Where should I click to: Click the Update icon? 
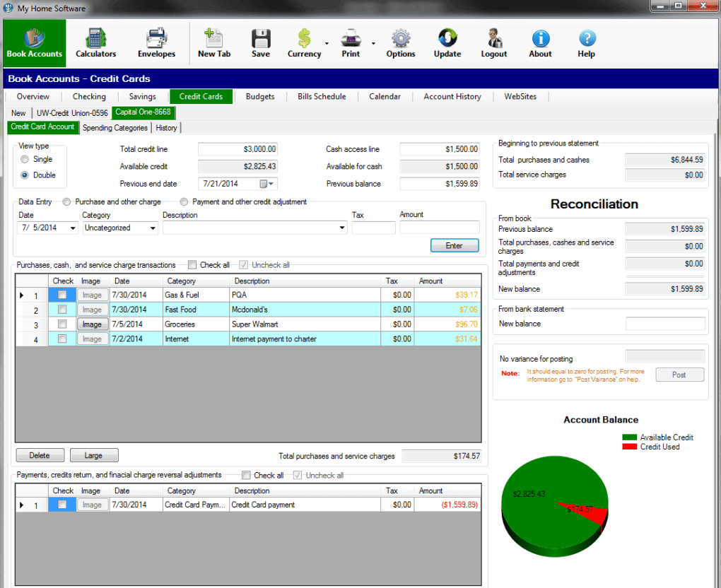point(447,42)
